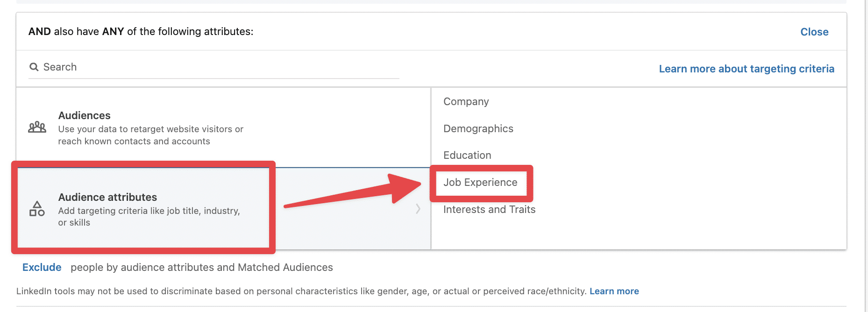Viewport: 868px width, 312px height.
Task: Select the Audiences option
Action: click(x=223, y=128)
